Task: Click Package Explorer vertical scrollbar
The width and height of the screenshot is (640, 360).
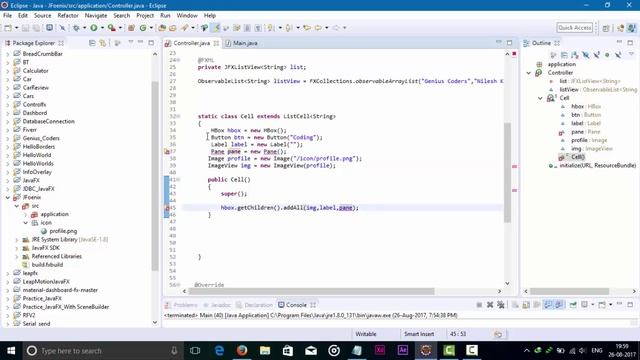Action: (155, 176)
